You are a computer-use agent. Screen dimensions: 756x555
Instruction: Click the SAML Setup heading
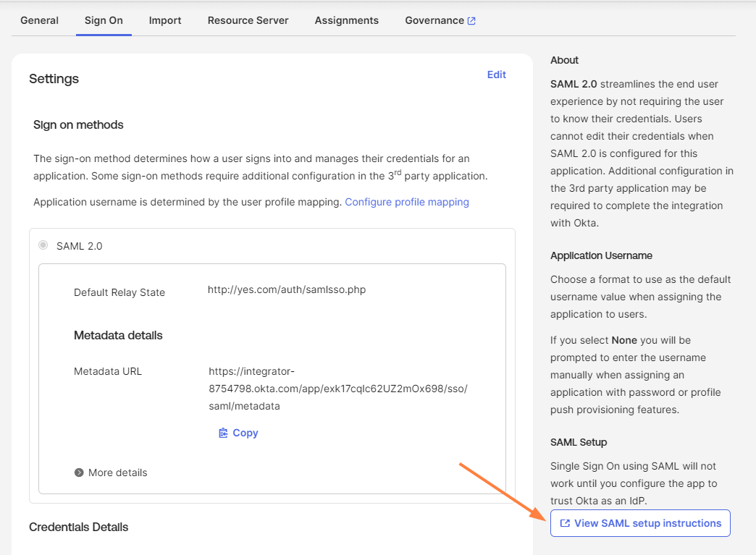point(579,442)
